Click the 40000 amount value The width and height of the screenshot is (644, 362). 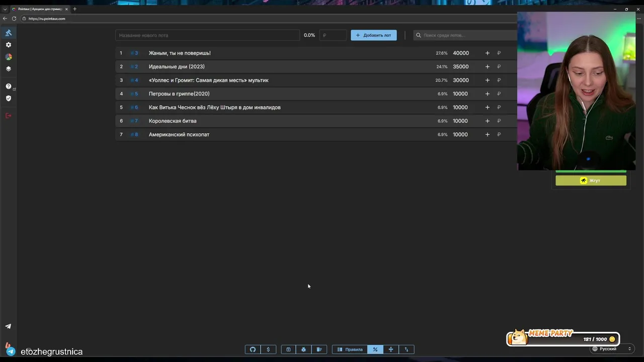coord(461,53)
